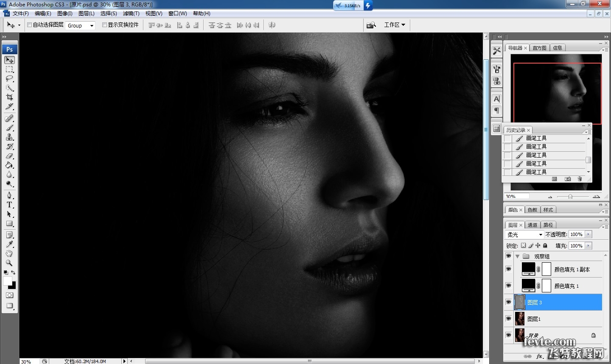The image size is (611, 364).
Task: Toggle lock transparent pixels
Action: coord(524,245)
